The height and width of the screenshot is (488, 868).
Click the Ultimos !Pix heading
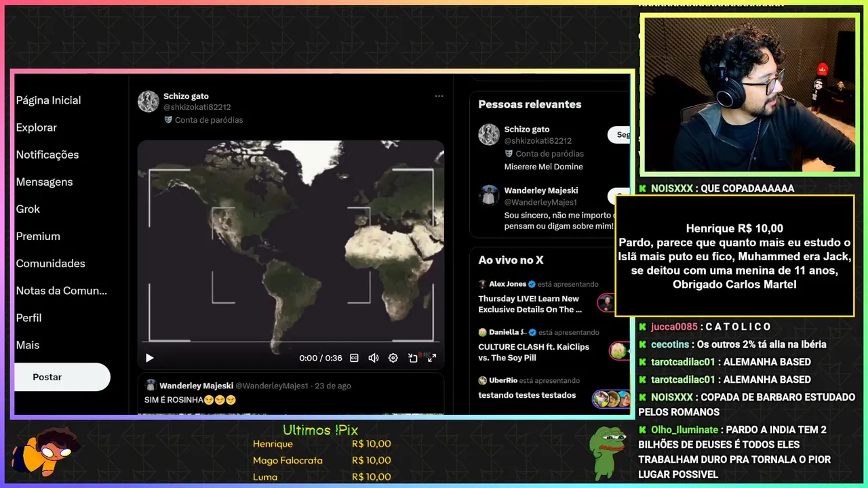(x=320, y=430)
